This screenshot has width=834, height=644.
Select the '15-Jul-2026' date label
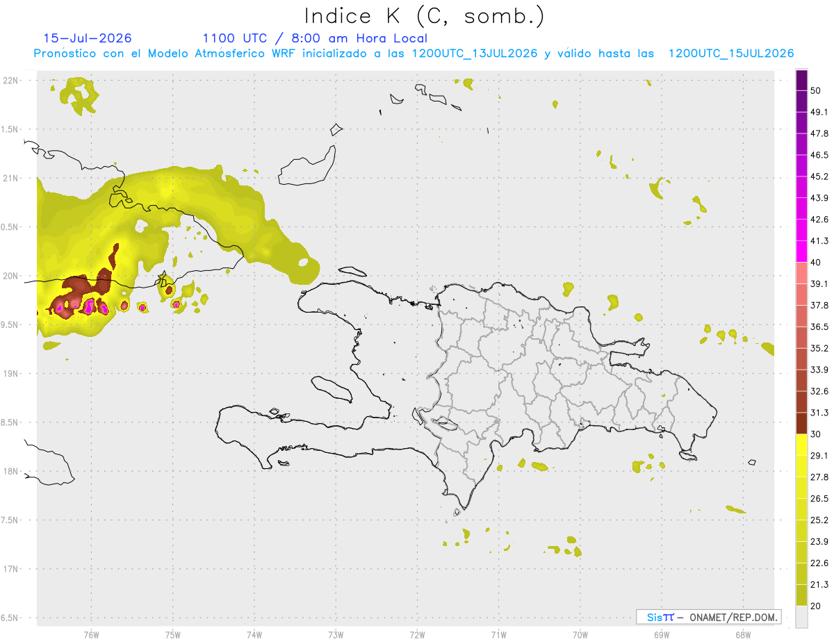click(88, 38)
